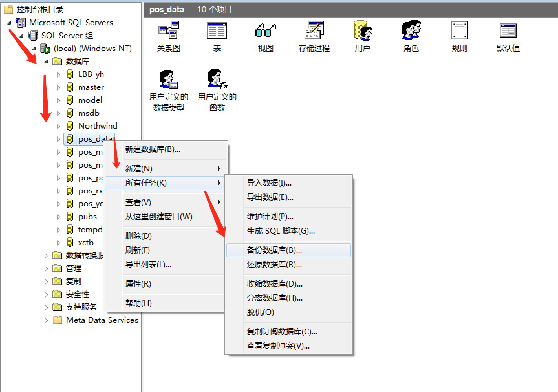Select the pubs database icon
Viewport: 558px width, 392px height.
pyautogui.click(x=70, y=216)
